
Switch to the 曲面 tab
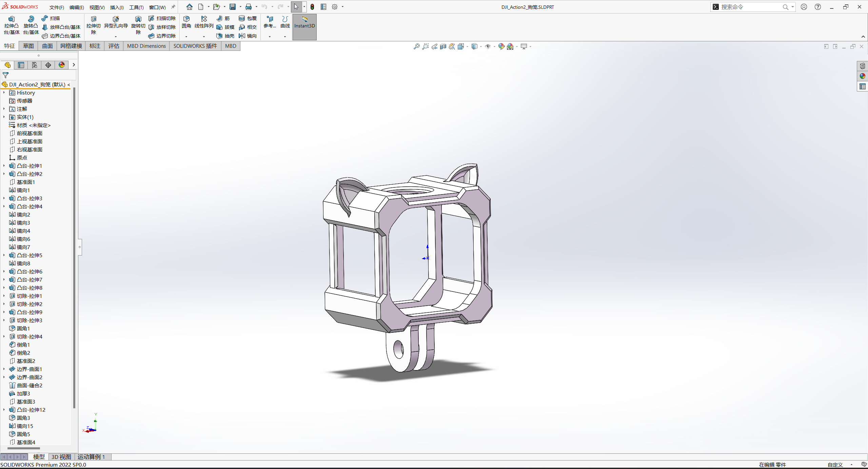pyautogui.click(x=47, y=46)
